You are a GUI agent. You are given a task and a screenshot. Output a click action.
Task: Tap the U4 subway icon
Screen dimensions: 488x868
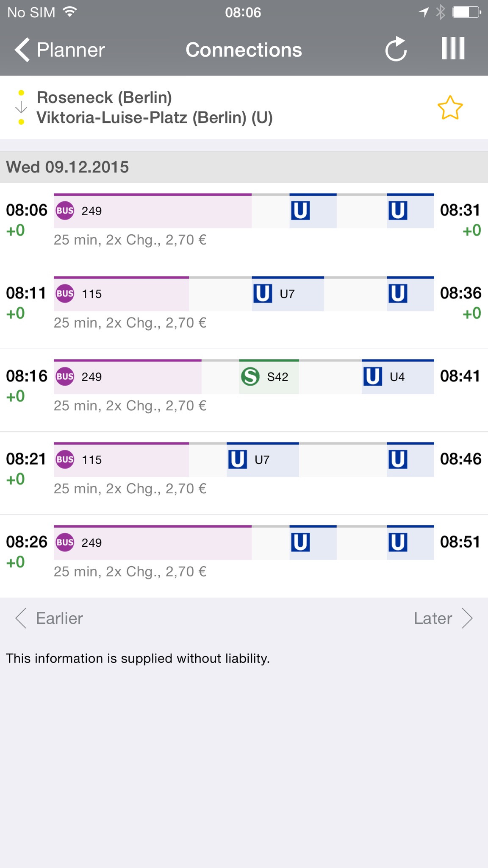[373, 376]
